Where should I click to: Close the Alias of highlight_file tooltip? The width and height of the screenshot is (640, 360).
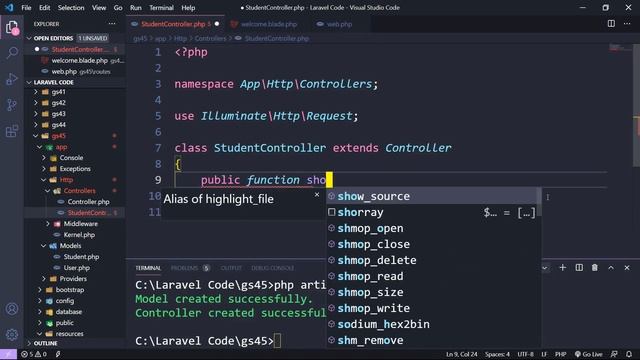(317, 195)
